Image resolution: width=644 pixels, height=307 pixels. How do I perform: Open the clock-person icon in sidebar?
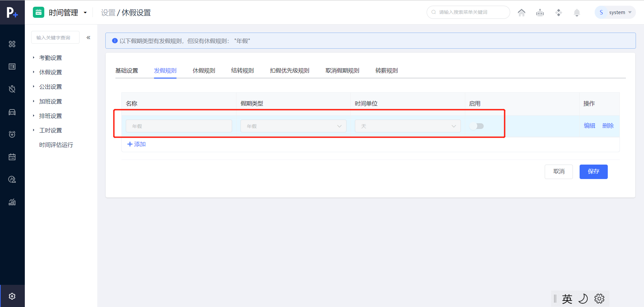coord(12,179)
